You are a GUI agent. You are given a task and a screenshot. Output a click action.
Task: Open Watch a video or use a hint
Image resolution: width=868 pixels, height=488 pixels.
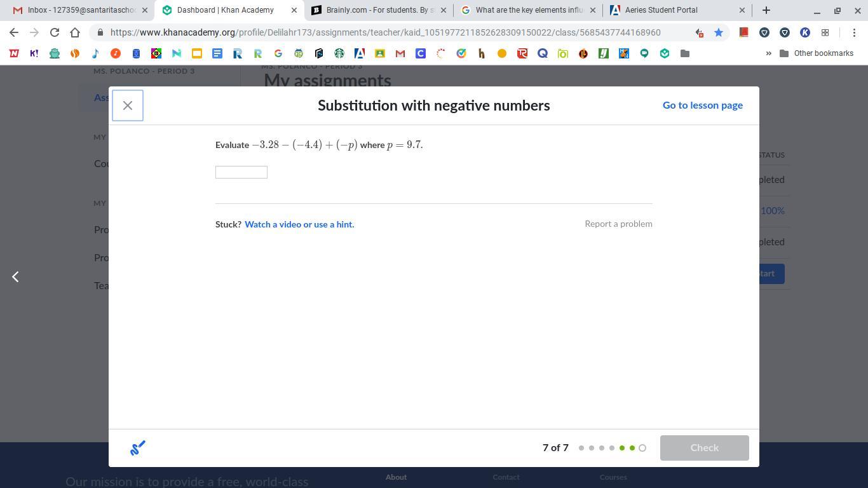click(x=299, y=224)
